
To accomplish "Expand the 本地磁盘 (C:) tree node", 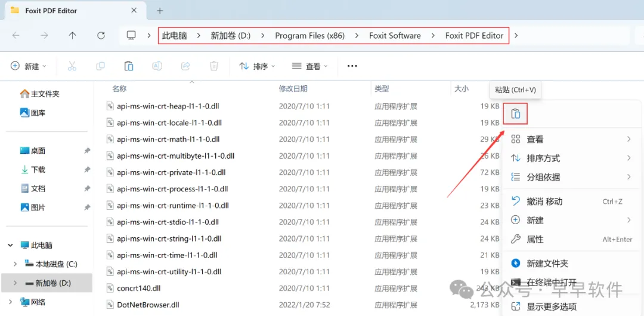I will [x=15, y=264].
